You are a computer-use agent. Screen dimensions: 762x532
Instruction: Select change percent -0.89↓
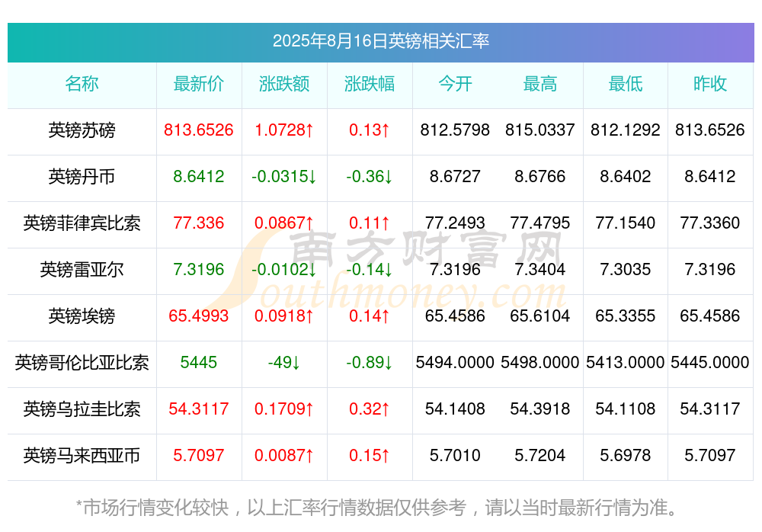(x=370, y=363)
